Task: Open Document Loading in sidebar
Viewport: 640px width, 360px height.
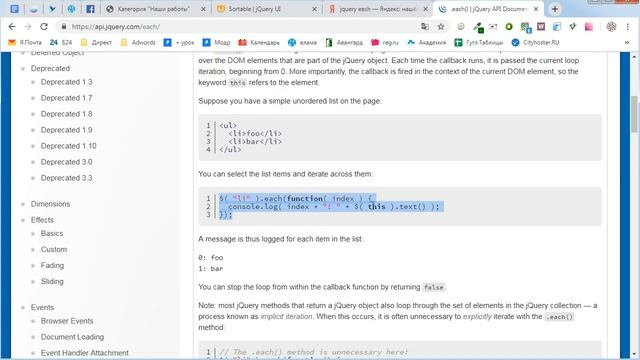Action: click(72, 337)
